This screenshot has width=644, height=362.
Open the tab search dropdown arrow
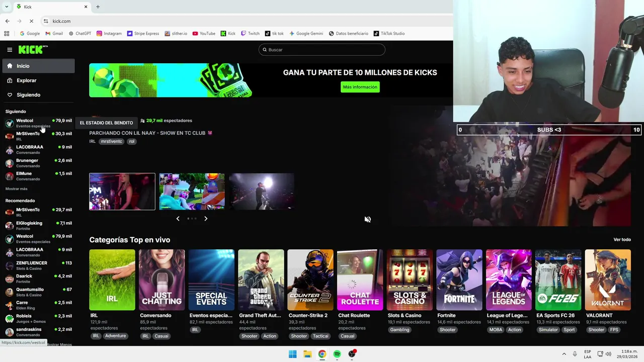[6, 7]
